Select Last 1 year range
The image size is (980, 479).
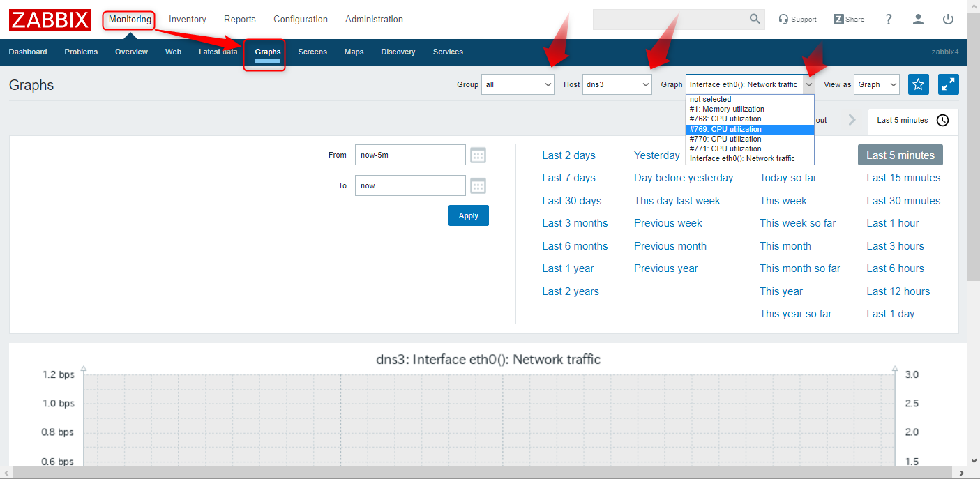(568, 268)
